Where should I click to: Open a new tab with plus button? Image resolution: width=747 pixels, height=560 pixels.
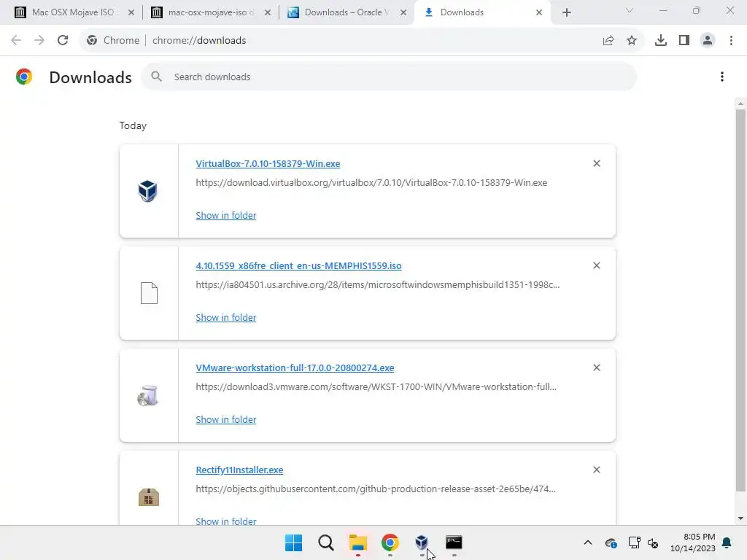tap(566, 12)
